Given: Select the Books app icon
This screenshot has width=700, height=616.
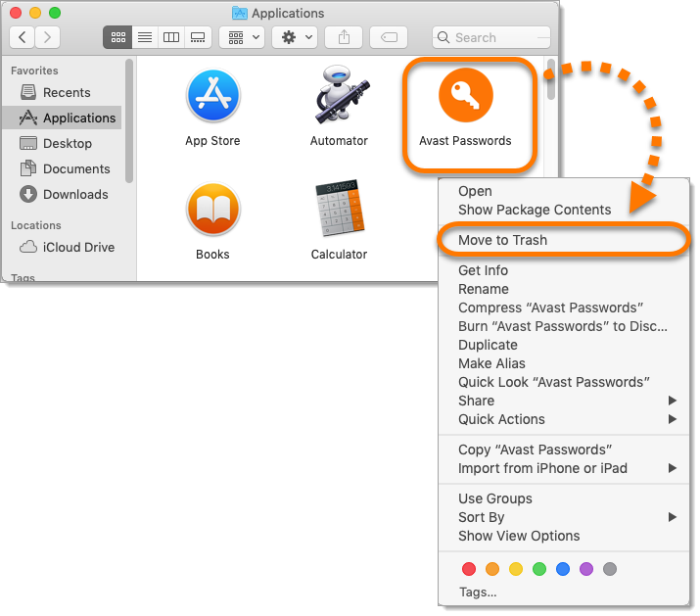Looking at the screenshot, I should pos(213,209).
